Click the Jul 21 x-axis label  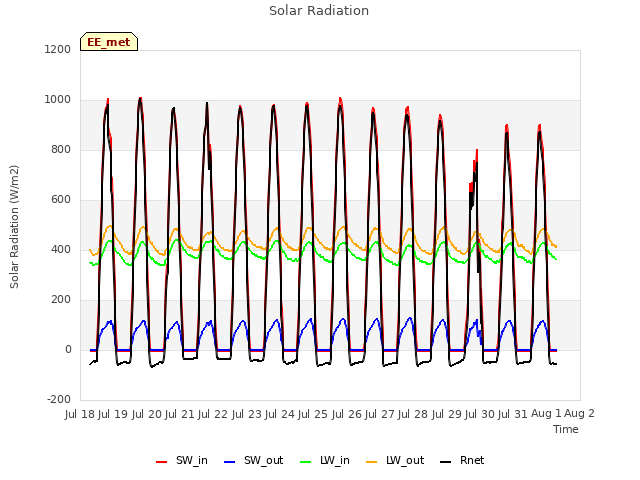click(x=180, y=414)
